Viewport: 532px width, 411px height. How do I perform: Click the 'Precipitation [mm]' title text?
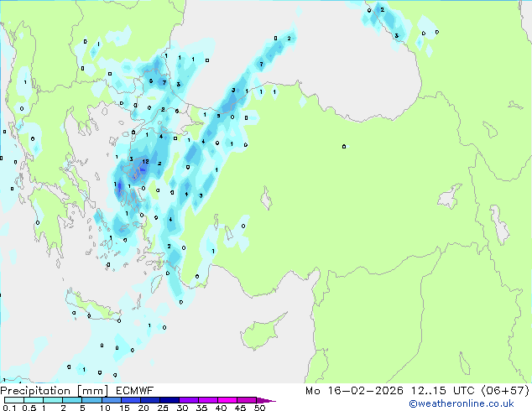pos(55,391)
